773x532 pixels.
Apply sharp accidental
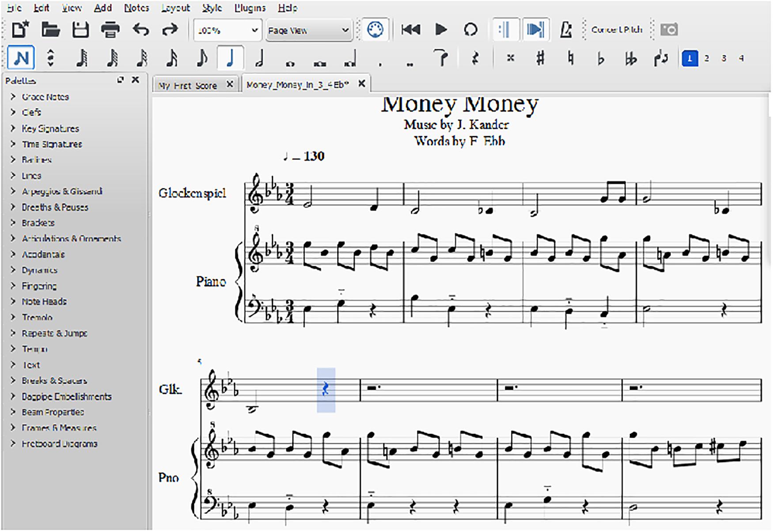pos(540,58)
